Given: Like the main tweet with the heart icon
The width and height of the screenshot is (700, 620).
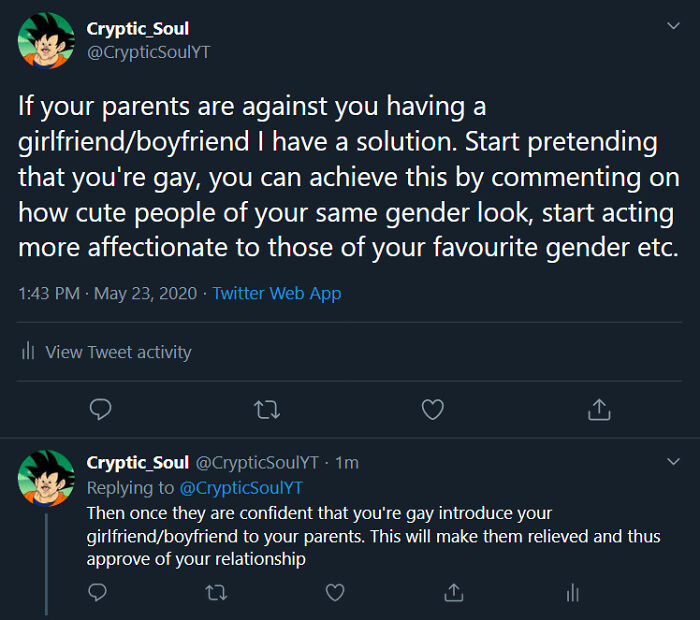Looking at the screenshot, I should coord(432,409).
